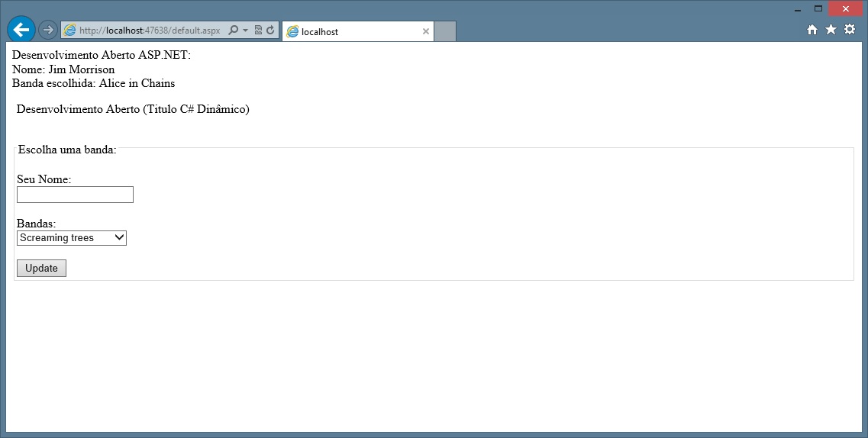
Task: Click the Forward navigation arrow
Action: [47, 30]
